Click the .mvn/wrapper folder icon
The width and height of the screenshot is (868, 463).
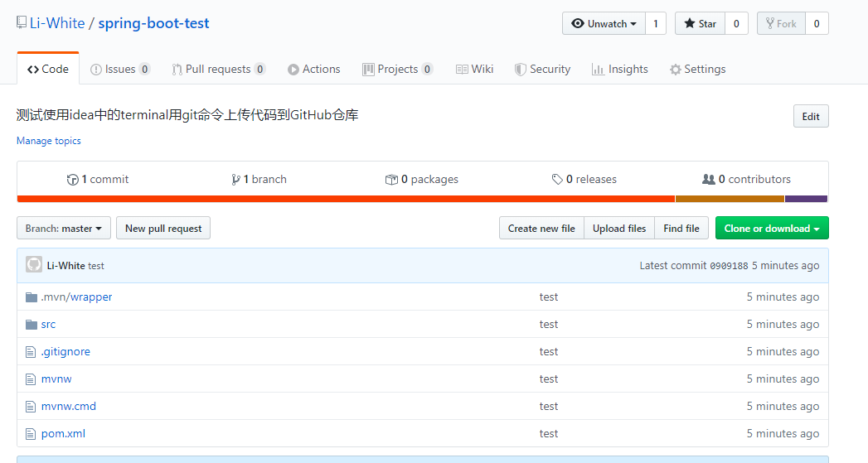coord(32,297)
